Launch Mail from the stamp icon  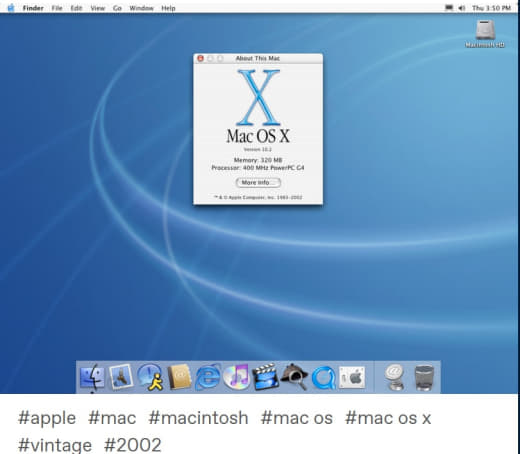coord(121,377)
